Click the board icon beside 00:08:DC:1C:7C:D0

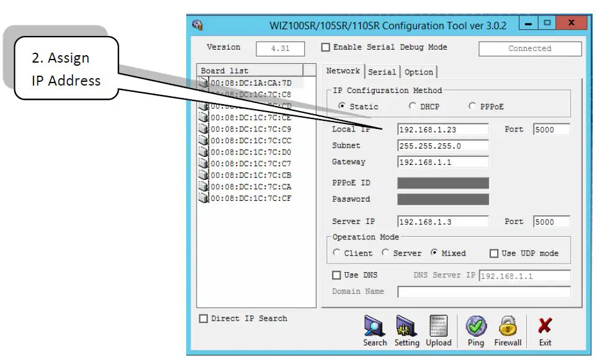[x=204, y=152]
